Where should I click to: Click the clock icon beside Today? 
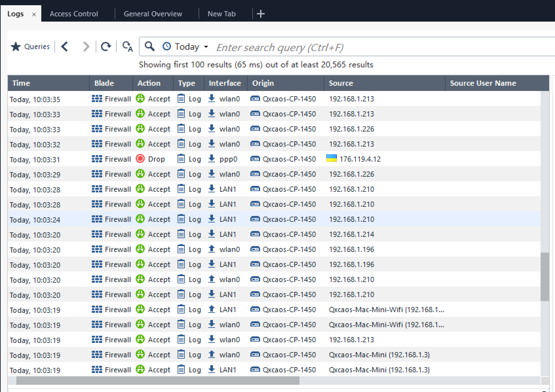[167, 46]
